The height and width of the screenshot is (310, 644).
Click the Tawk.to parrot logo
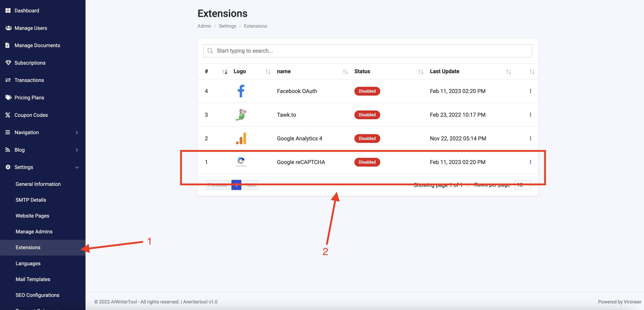coord(241,115)
